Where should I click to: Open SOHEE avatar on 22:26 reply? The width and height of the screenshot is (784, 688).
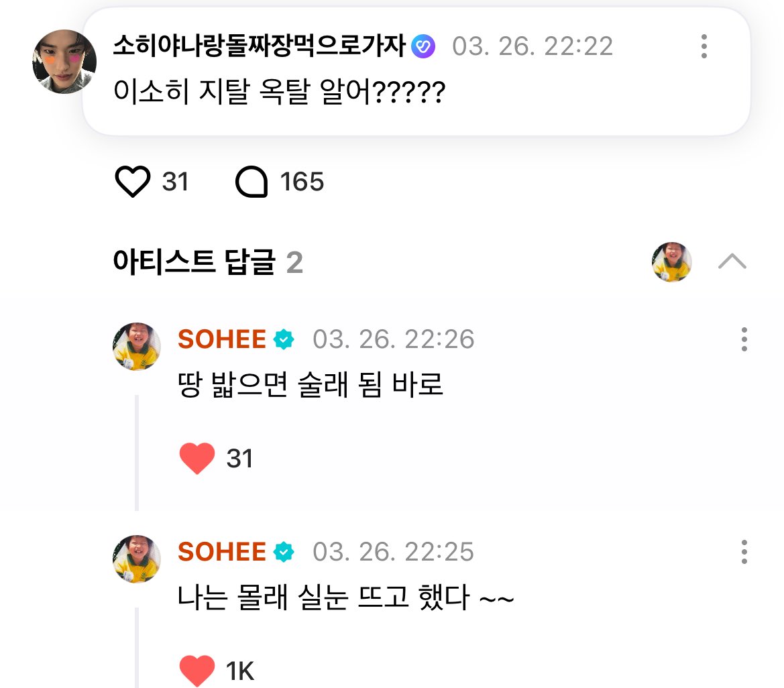click(x=137, y=347)
